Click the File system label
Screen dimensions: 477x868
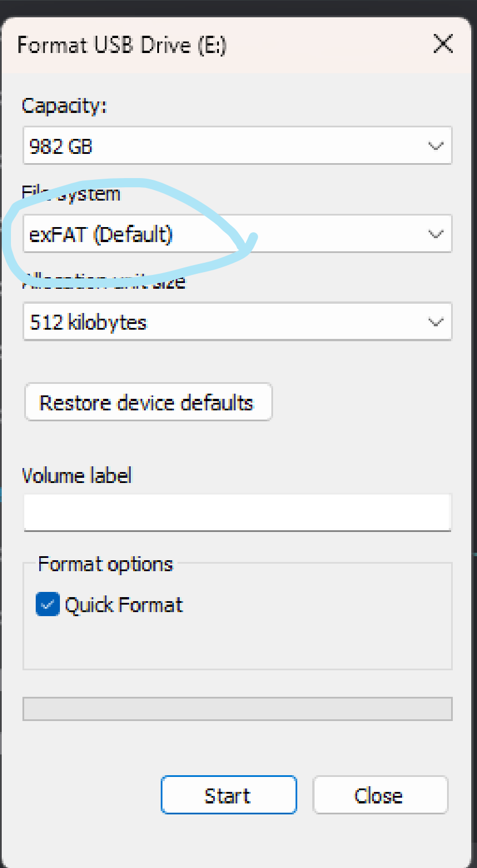pos(71,194)
